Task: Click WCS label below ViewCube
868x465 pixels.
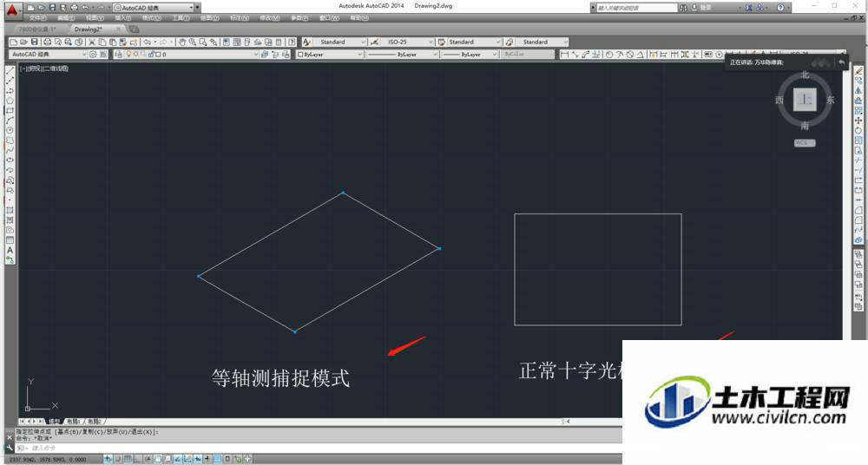Action: 805,143
